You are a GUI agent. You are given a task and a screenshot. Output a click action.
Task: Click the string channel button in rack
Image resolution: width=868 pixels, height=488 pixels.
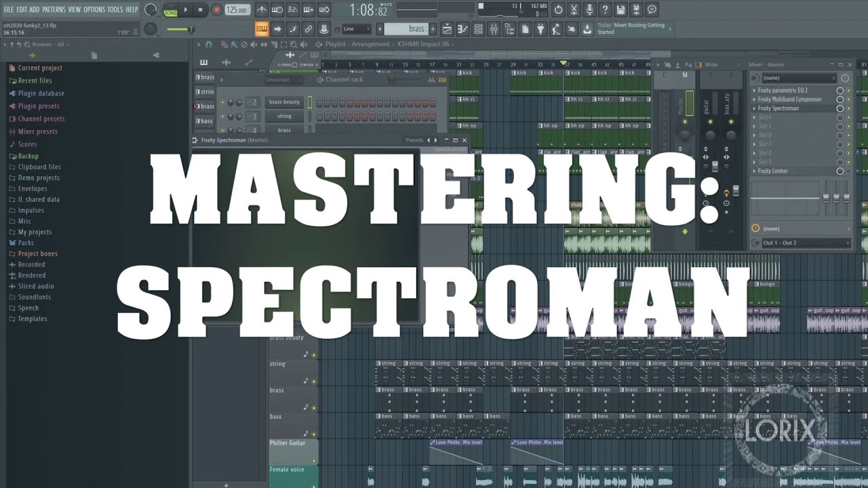click(x=284, y=117)
